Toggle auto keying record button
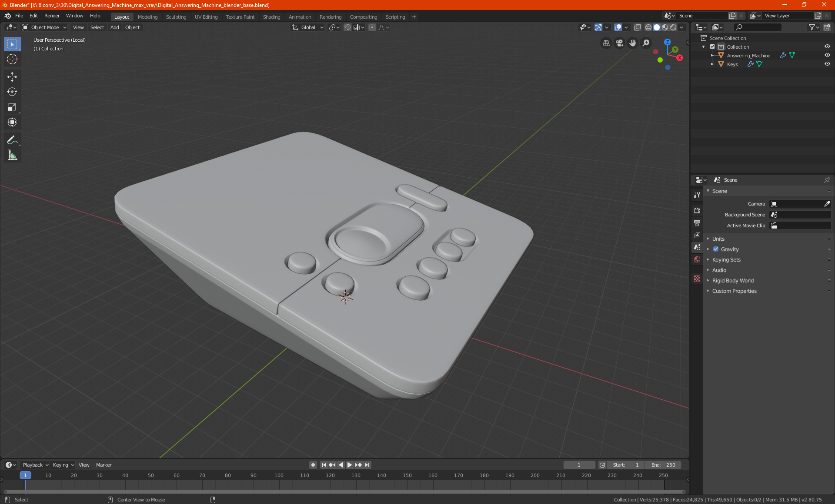835x504 pixels. coord(313,465)
